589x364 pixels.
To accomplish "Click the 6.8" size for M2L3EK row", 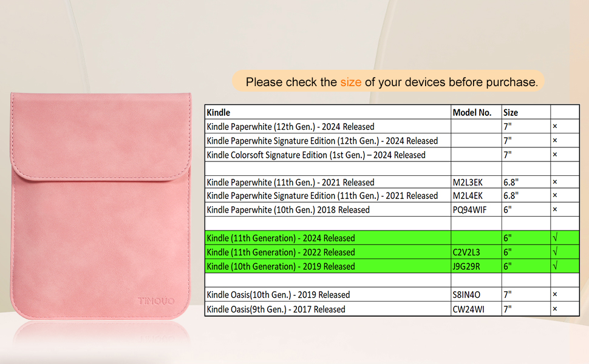I will click(511, 183).
